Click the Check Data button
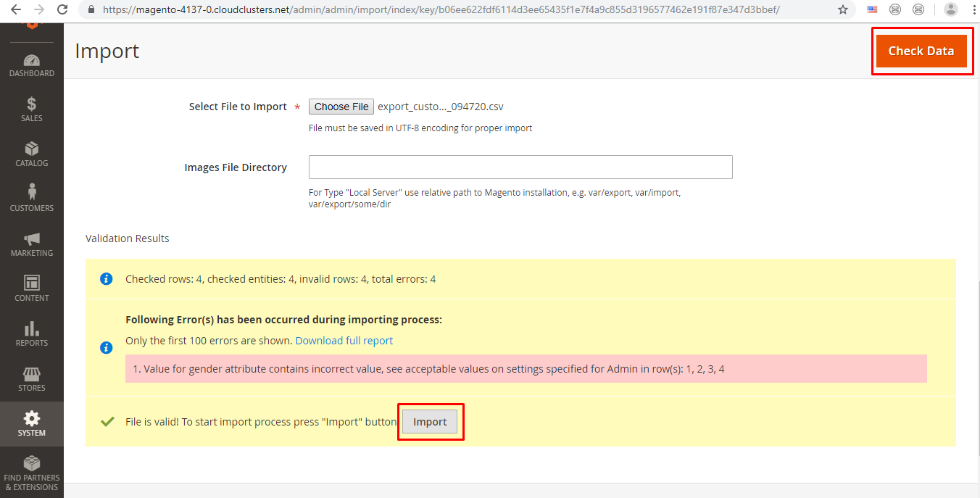 921,51
